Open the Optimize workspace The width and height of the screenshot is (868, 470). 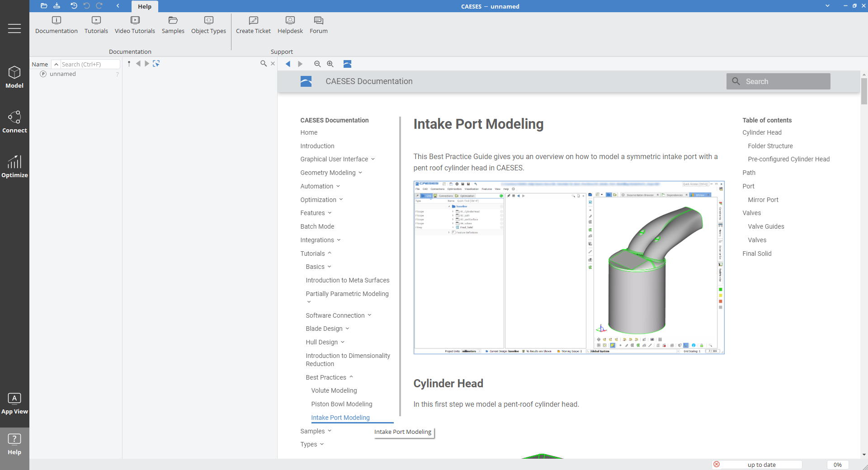coord(14,167)
